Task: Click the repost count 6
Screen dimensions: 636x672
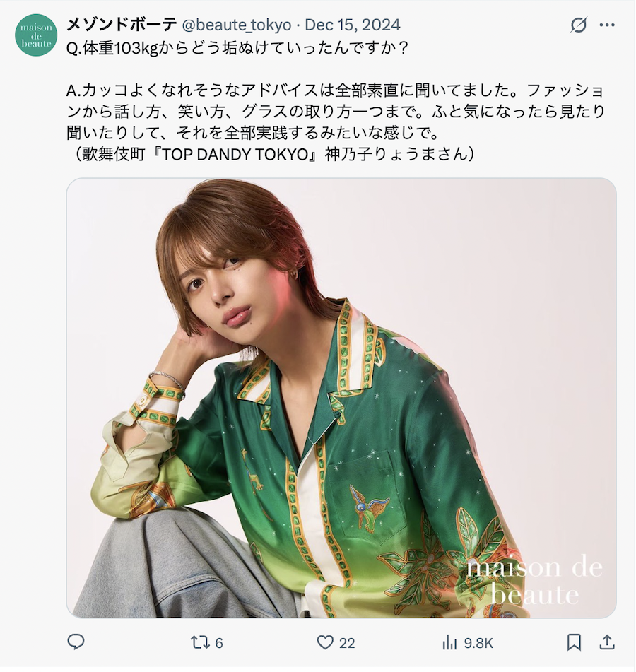Action: click(x=219, y=643)
